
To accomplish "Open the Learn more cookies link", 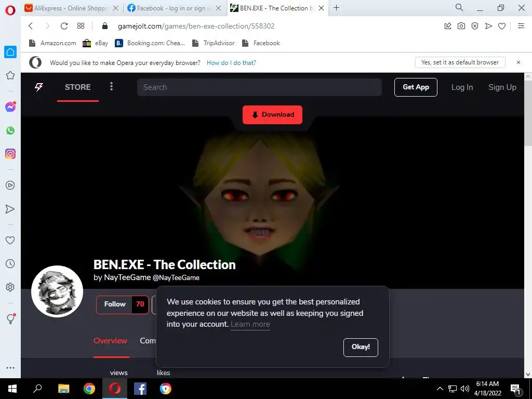I will click(250, 324).
